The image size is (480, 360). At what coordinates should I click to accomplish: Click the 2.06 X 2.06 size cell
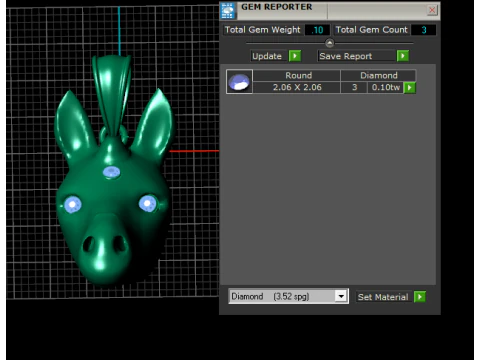[x=297, y=87]
